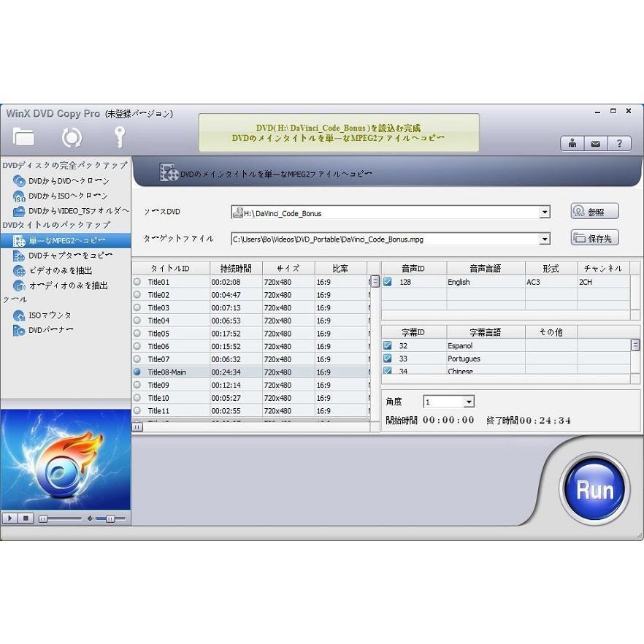Click the envelope mail icon button
Screen dimensions: 644x644
click(596, 143)
